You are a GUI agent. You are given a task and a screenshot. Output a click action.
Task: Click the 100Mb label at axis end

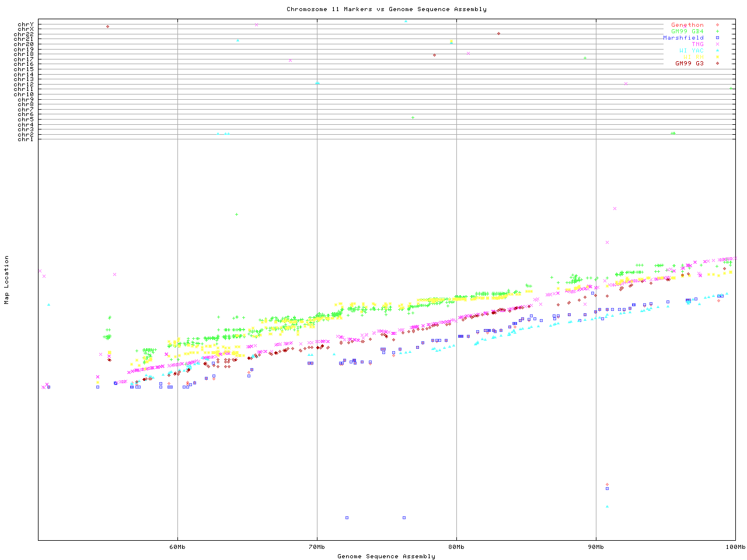click(735, 547)
